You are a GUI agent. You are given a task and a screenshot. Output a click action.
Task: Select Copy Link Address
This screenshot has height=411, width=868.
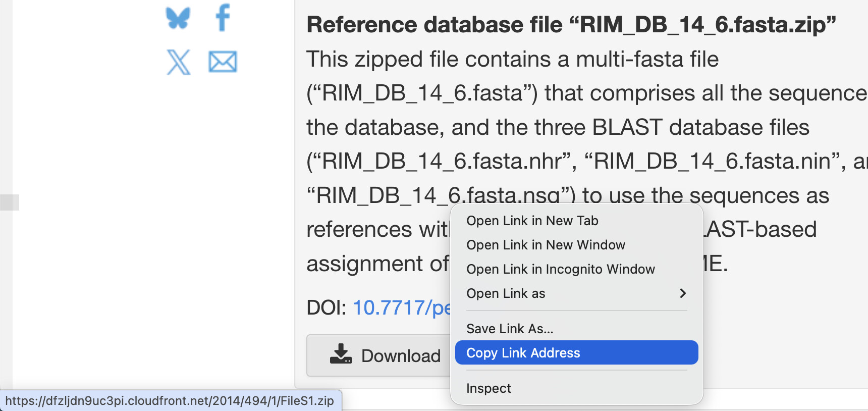tap(523, 353)
